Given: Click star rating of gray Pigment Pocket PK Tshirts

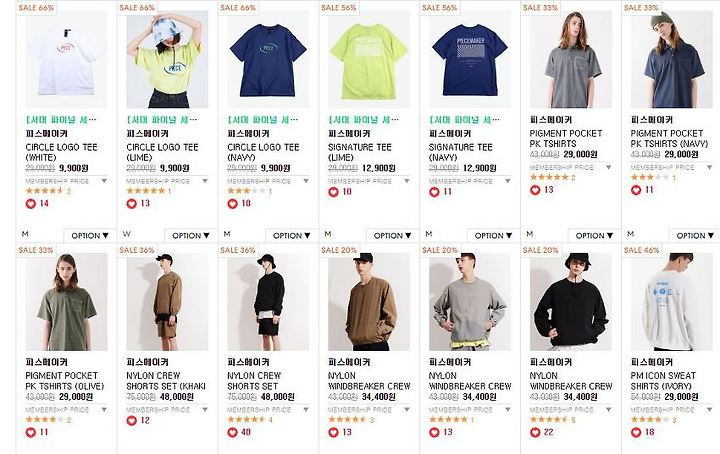Looking at the screenshot, I should [549, 177].
